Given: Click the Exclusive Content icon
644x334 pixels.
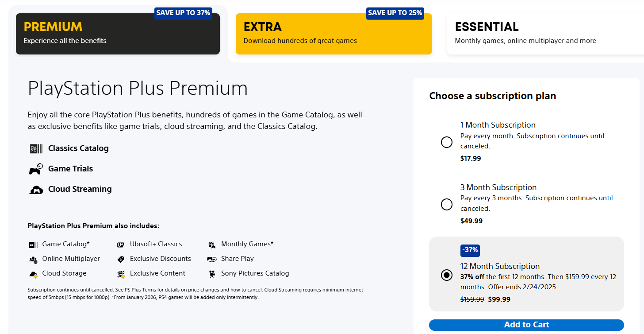Looking at the screenshot, I should [120, 273].
